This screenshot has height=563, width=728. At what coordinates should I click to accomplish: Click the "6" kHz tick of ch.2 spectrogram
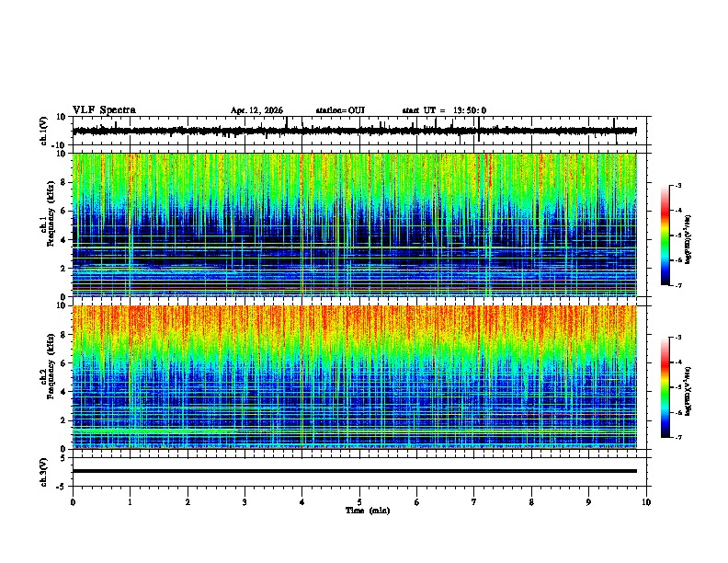click(x=64, y=362)
